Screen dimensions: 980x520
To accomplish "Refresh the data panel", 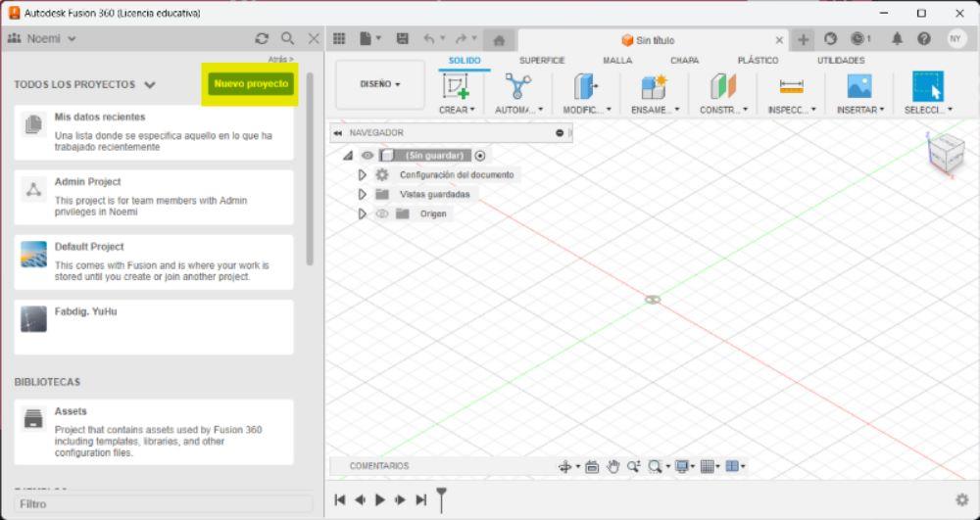I will point(262,39).
